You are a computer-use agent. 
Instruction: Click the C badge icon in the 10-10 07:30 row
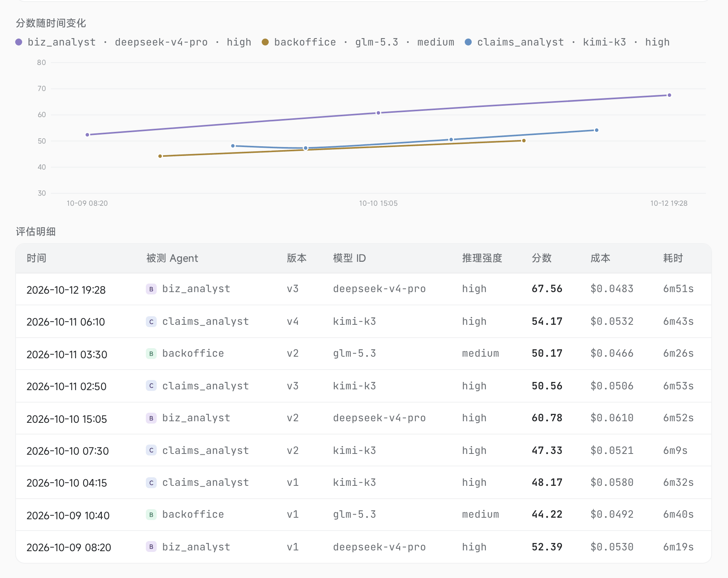coord(151,450)
